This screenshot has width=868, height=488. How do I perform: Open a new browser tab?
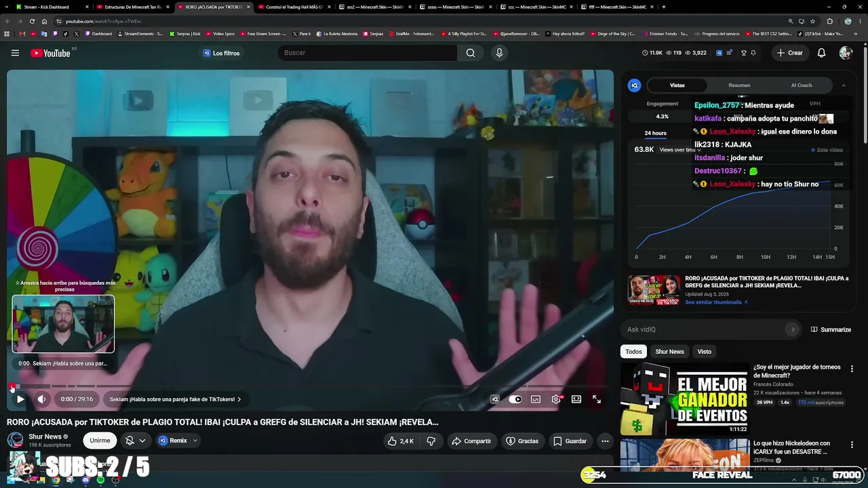pyautogui.click(x=663, y=7)
